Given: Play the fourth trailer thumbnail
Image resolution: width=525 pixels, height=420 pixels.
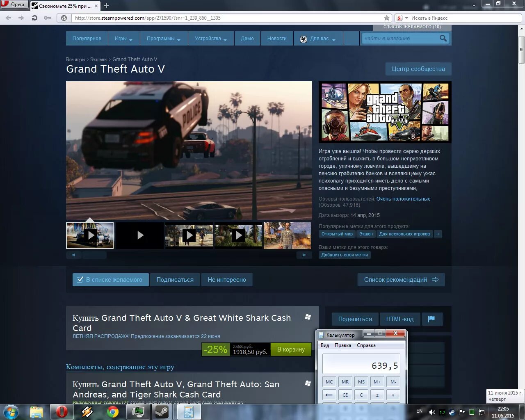Looking at the screenshot, I should tap(238, 235).
